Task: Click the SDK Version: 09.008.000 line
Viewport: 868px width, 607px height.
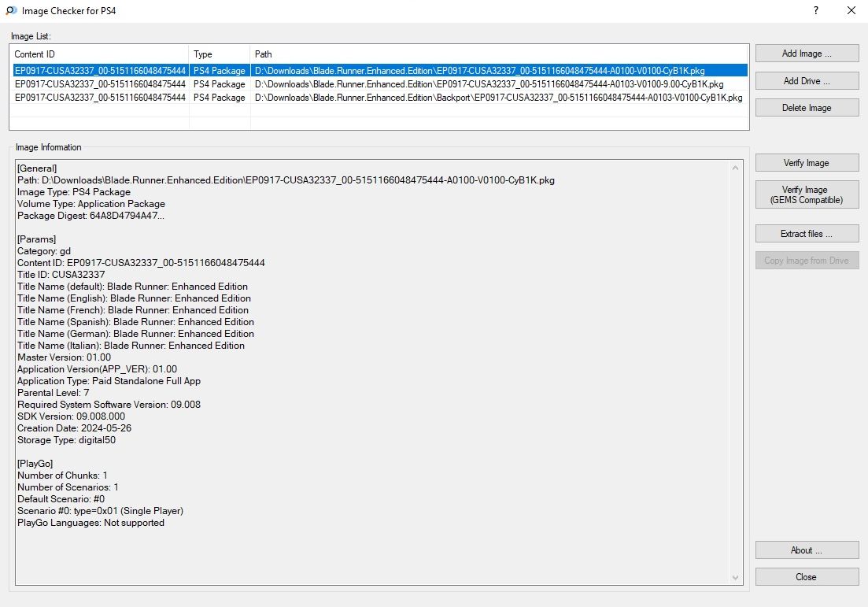Action: click(72, 416)
